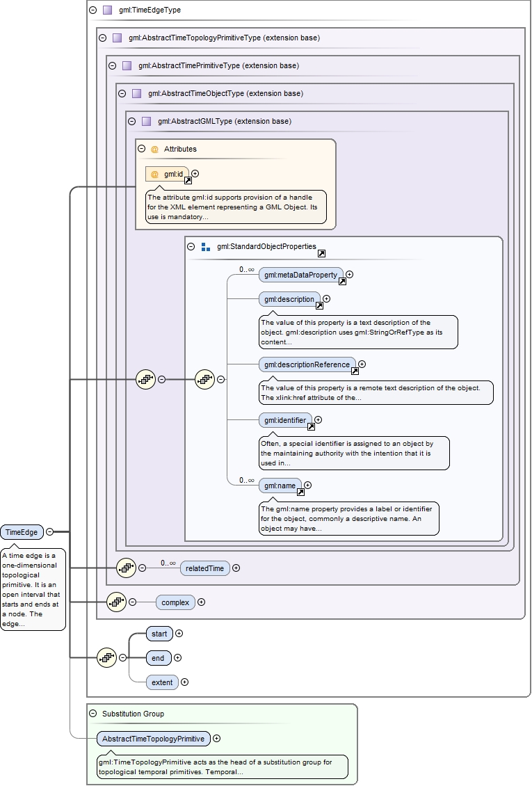This screenshot has width=532, height=786.
Task: Select the end element node
Action: 159,658
